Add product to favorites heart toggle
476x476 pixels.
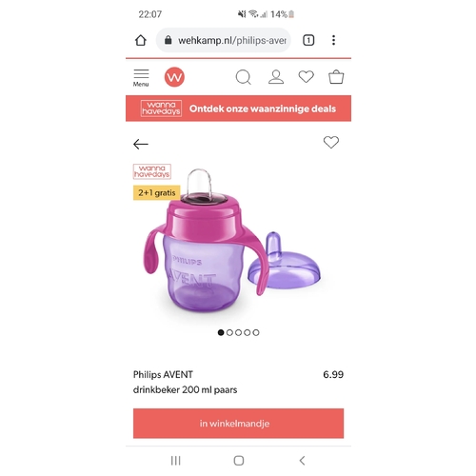(x=331, y=142)
